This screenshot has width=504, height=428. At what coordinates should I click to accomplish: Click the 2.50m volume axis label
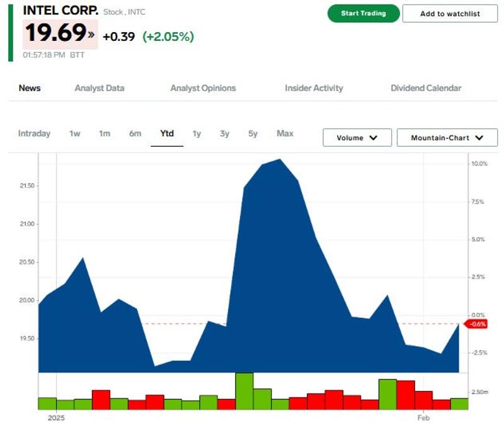[480, 392]
